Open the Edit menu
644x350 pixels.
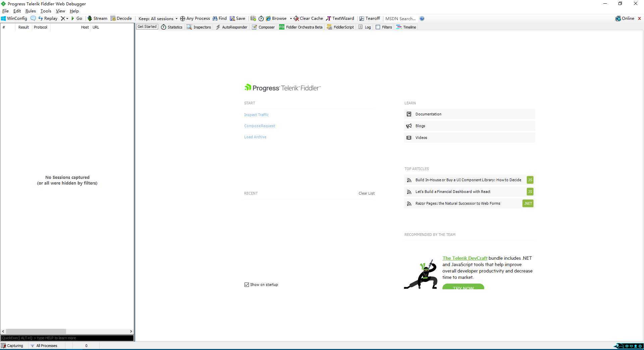(17, 11)
